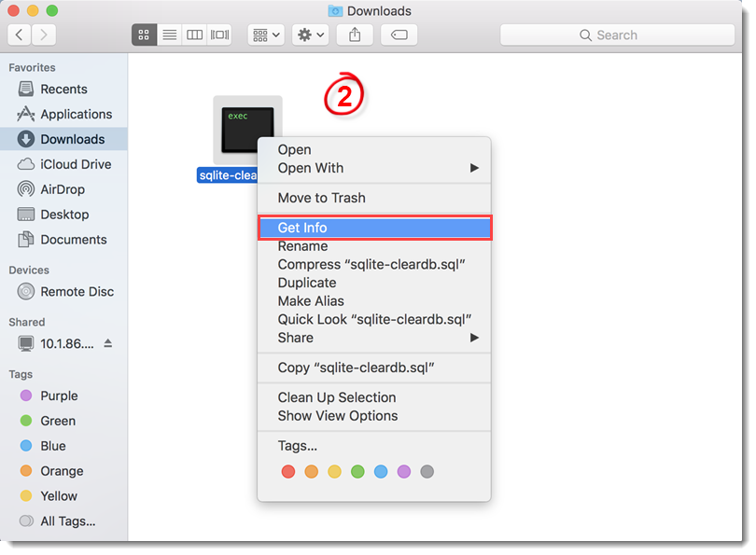Apply the green tag color dot
This screenshot has height=555, width=756.
click(357, 472)
